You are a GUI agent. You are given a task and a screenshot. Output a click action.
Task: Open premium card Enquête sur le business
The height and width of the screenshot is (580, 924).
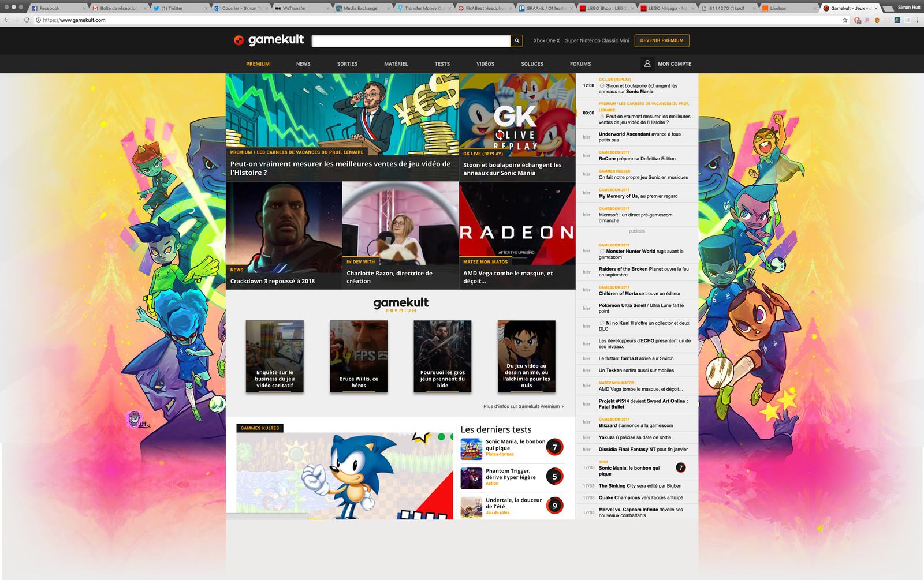[274, 357]
